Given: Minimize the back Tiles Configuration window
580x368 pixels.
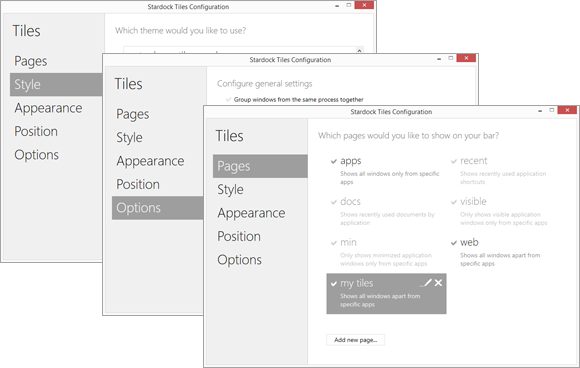Looking at the screenshot, I should (x=337, y=6).
